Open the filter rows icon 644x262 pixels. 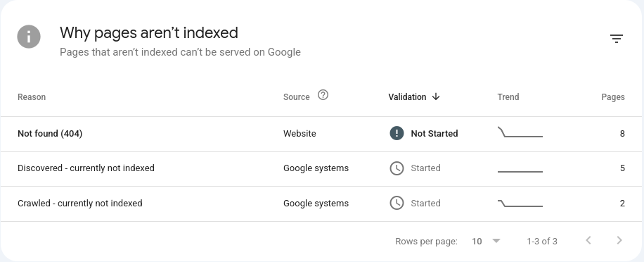[x=616, y=39]
